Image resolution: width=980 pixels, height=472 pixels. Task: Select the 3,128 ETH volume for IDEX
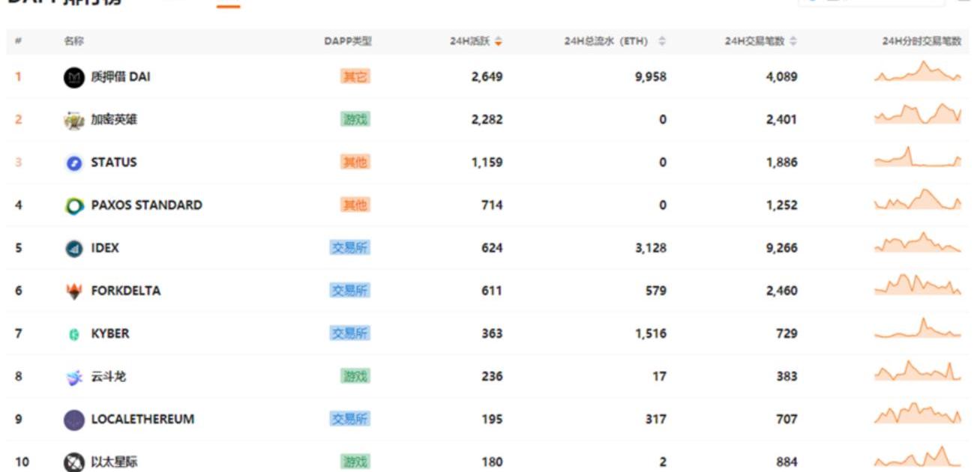click(x=651, y=247)
